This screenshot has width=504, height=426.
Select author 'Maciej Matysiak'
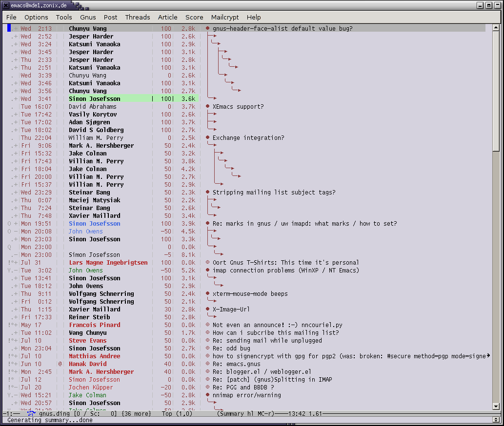click(95, 200)
